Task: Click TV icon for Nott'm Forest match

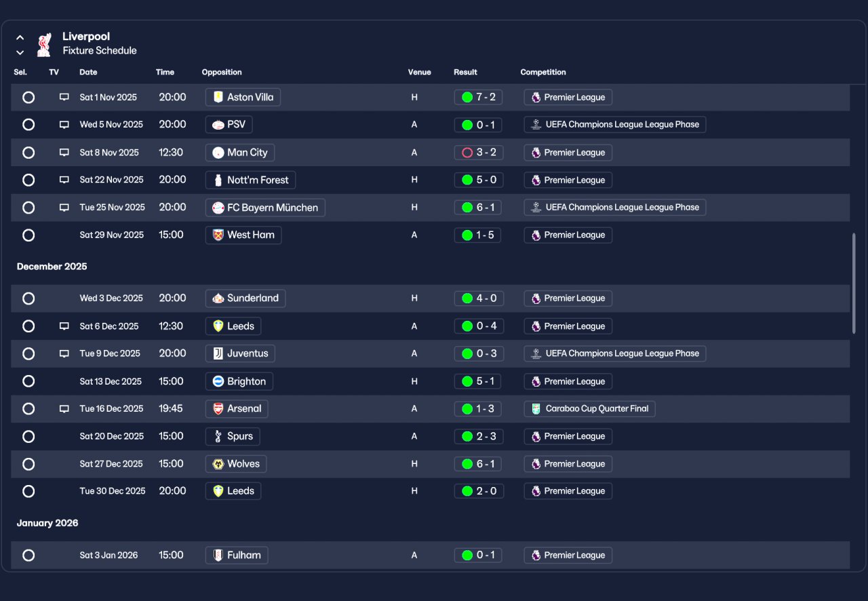Action: pyautogui.click(x=64, y=180)
